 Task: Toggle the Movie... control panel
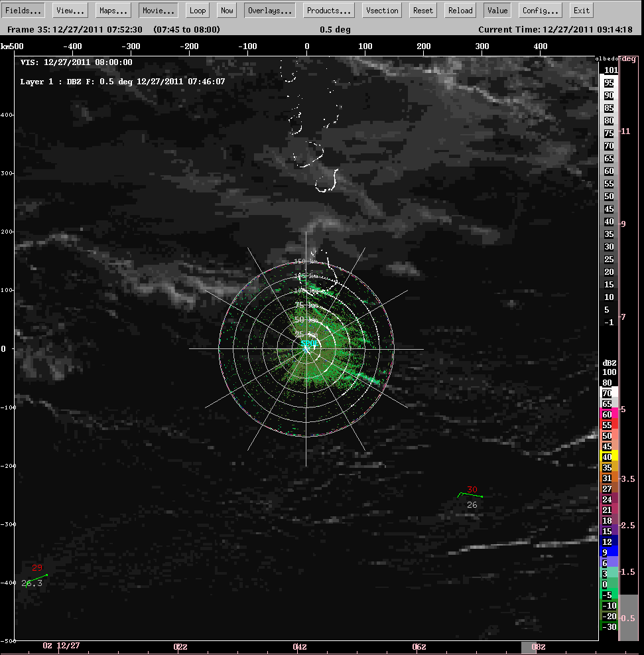pyautogui.click(x=158, y=11)
